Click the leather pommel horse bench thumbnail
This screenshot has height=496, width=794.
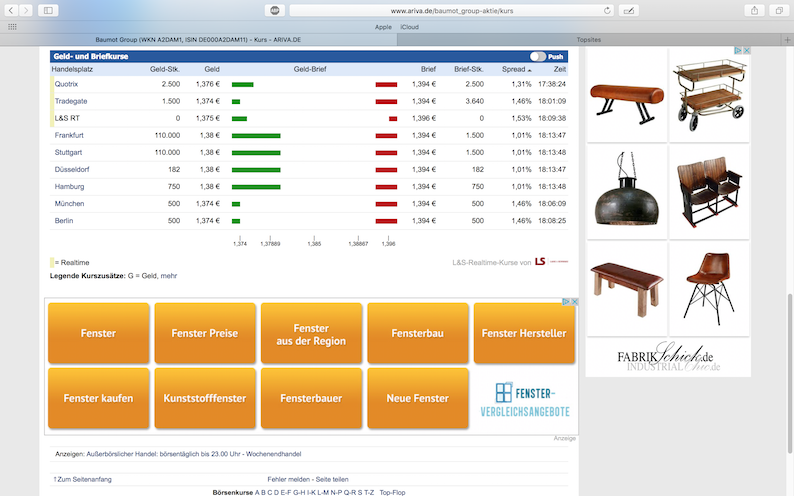(627, 95)
